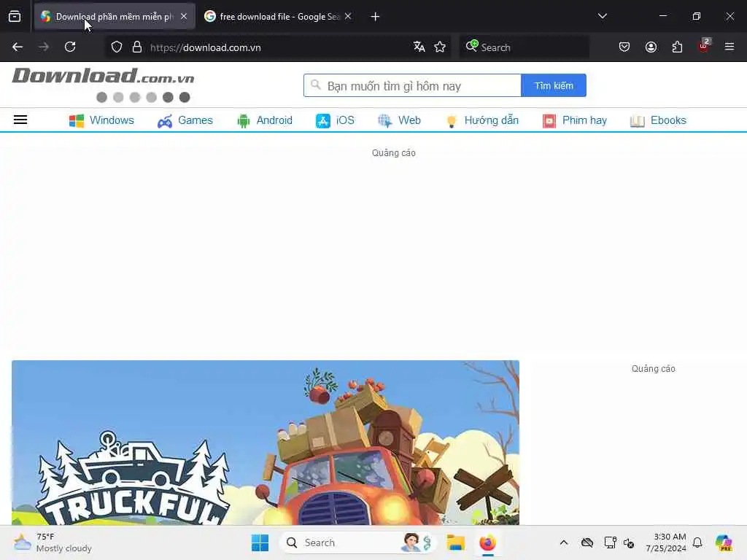Viewport: 747px width, 560px height.
Task: Open extensions puzzle icon
Action: click(x=677, y=47)
